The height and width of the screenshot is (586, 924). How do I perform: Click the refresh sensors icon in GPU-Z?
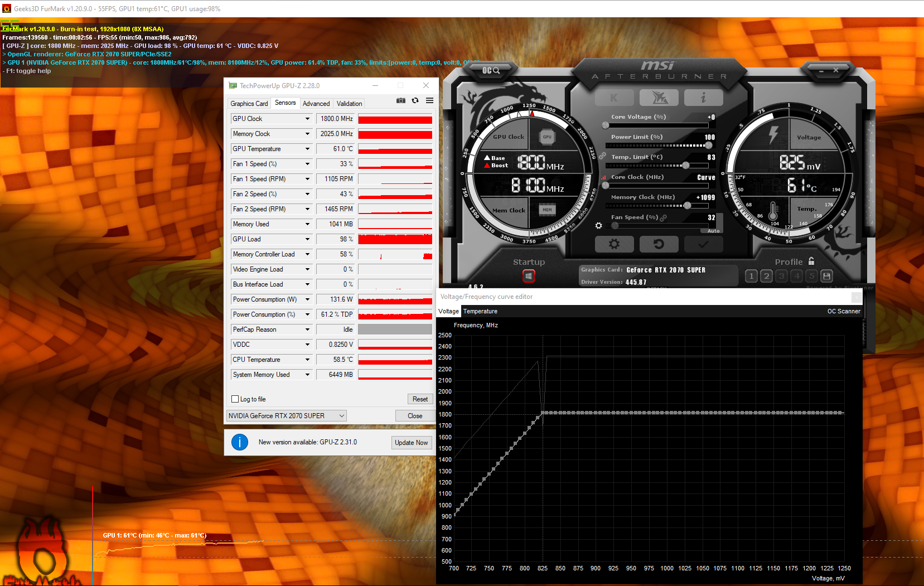(415, 100)
